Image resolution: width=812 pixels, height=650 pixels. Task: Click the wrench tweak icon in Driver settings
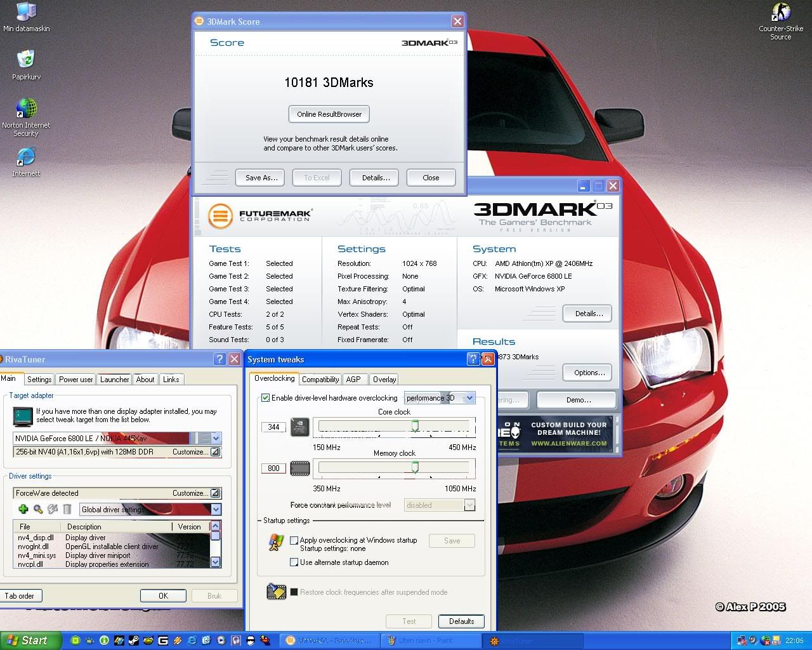point(53,509)
